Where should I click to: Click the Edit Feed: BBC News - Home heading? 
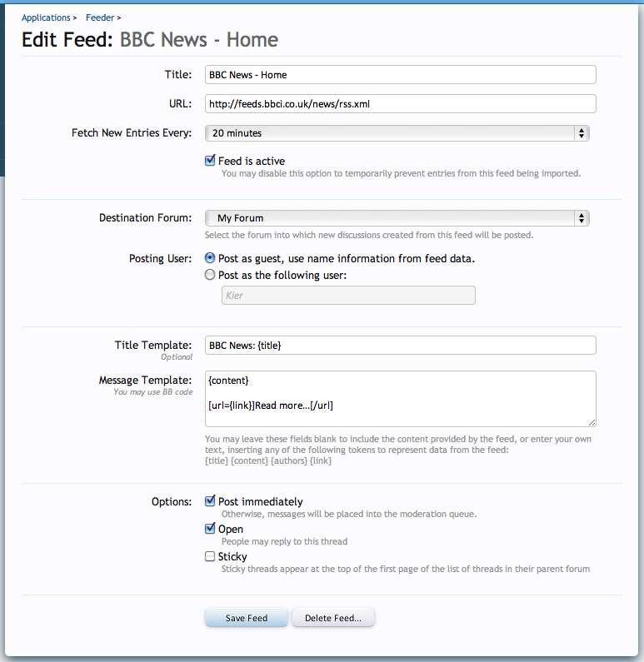point(150,40)
